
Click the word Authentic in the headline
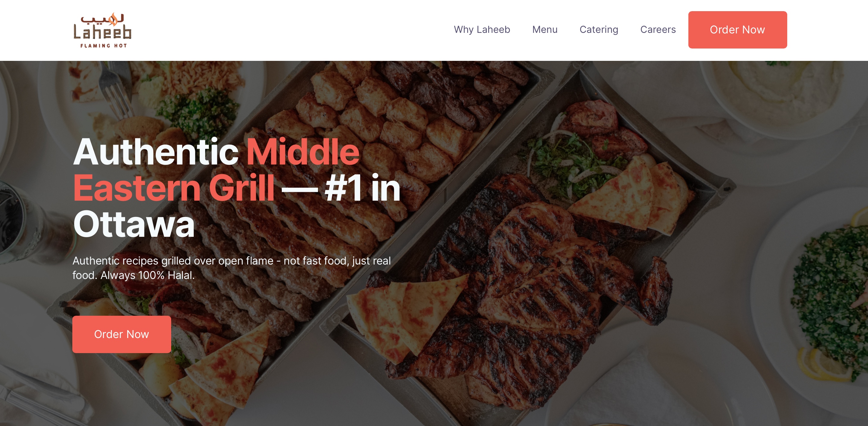156,152
